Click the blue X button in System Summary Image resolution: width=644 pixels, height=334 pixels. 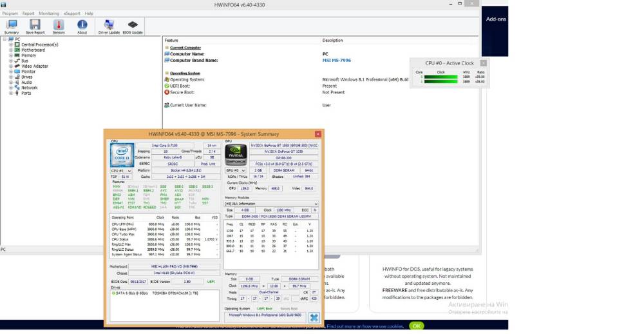(x=314, y=317)
